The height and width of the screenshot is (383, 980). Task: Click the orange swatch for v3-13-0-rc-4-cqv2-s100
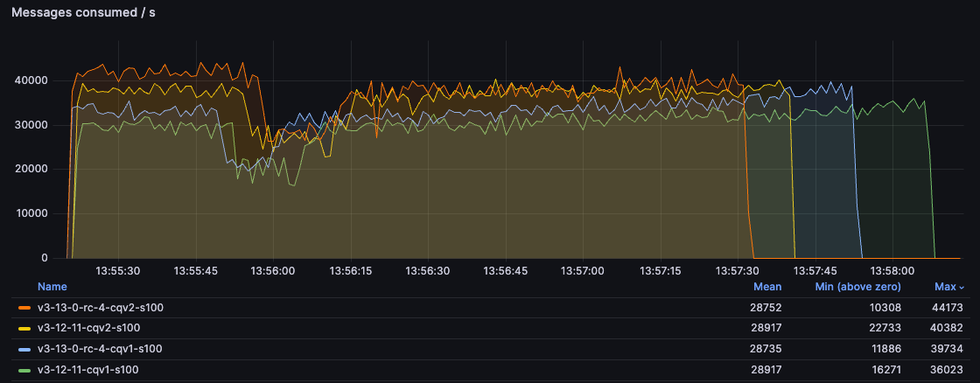coord(24,308)
